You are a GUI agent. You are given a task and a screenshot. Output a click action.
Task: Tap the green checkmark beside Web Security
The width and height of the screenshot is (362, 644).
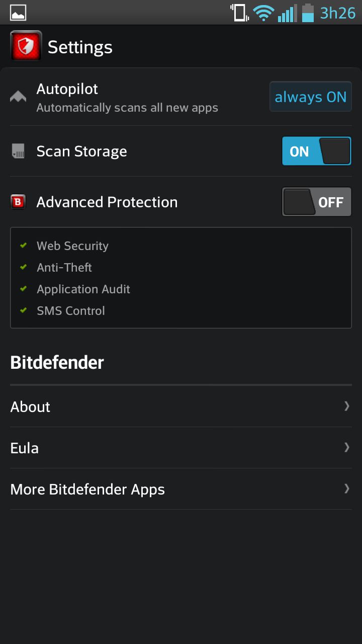pos(23,246)
